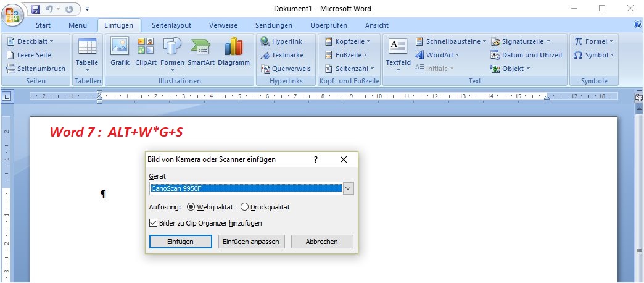The image size is (644, 283).
Task: Click Abbrechen to cancel the dialog
Action: click(x=322, y=242)
